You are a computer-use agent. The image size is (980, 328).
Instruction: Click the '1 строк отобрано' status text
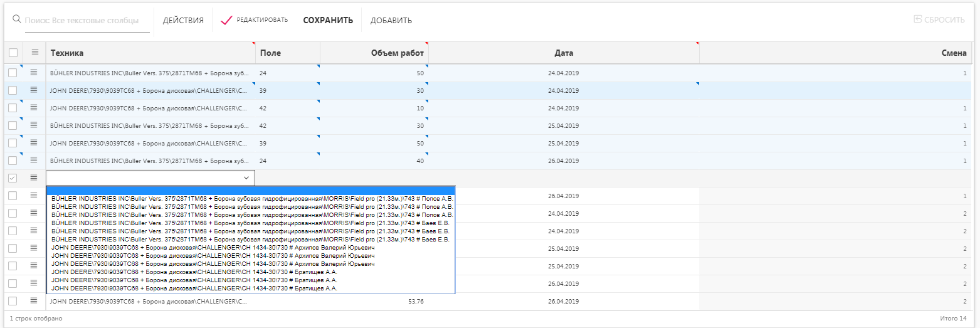click(x=36, y=319)
